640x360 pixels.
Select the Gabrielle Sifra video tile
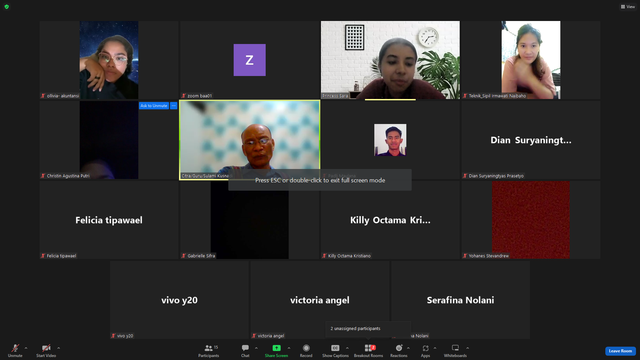point(249,220)
